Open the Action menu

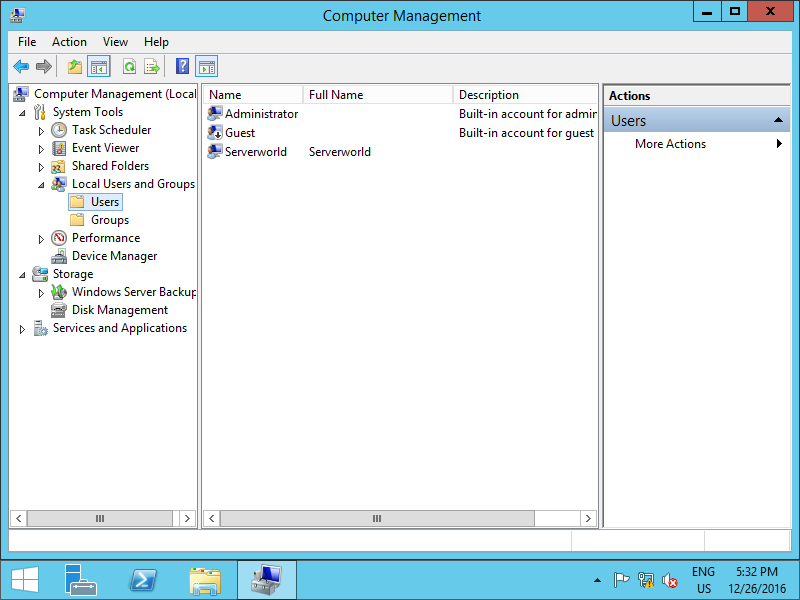pyautogui.click(x=69, y=42)
